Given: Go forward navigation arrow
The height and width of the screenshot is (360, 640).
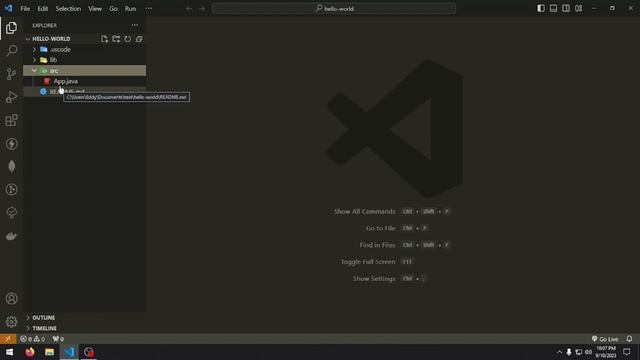Looking at the screenshot, I should coord(202,9).
